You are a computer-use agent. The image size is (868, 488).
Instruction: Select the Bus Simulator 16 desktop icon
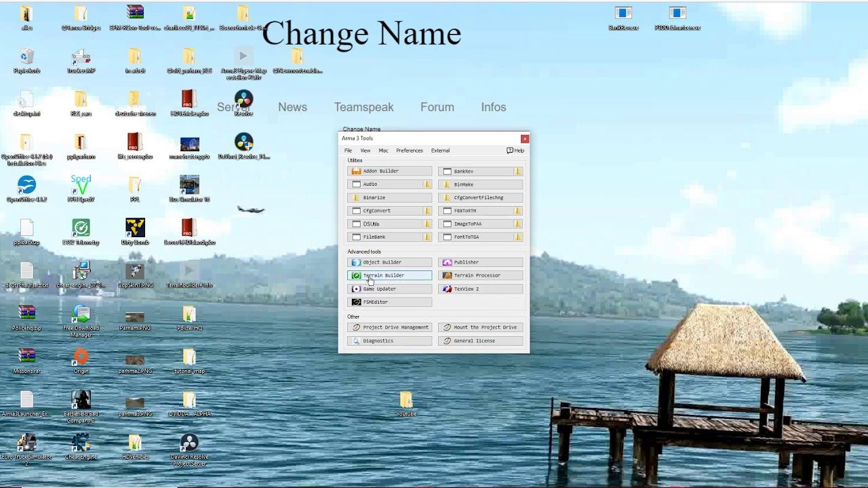[x=189, y=189]
